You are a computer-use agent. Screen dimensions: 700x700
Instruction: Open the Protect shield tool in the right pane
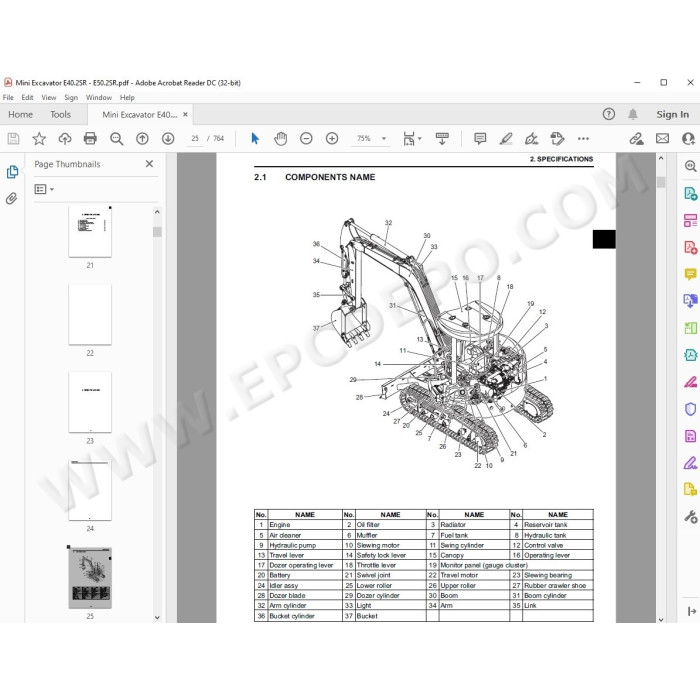click(691, 409)
